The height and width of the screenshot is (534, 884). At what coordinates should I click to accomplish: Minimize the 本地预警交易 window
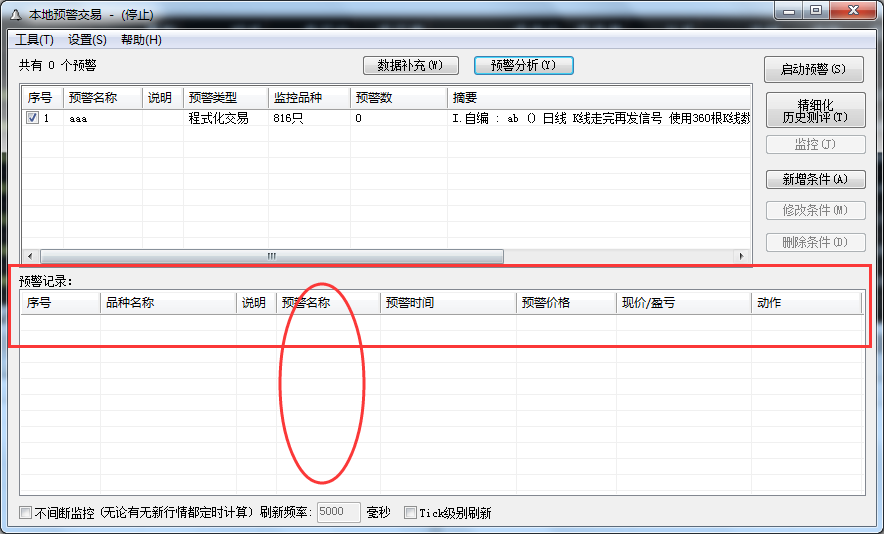789,10
